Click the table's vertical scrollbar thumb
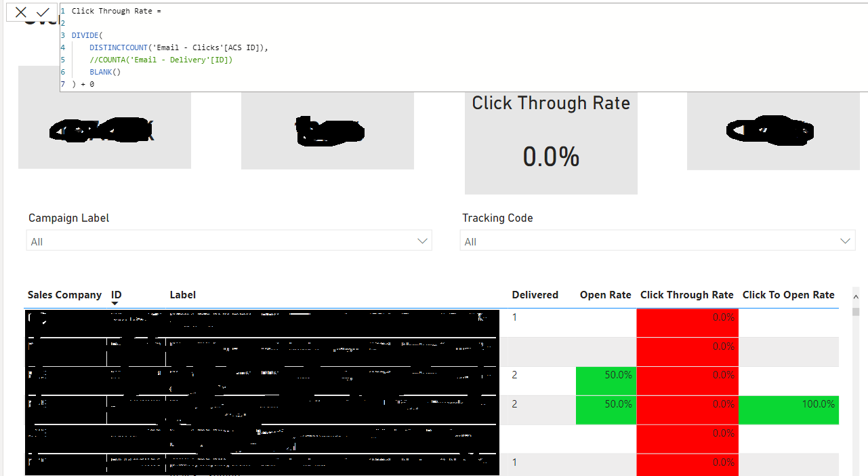Screen dimensions: 868x476 (x=856, y=311)
